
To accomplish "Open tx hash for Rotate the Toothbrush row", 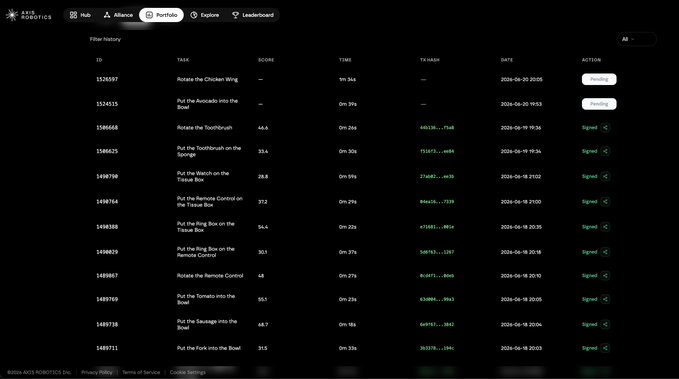I will [437, 128].
